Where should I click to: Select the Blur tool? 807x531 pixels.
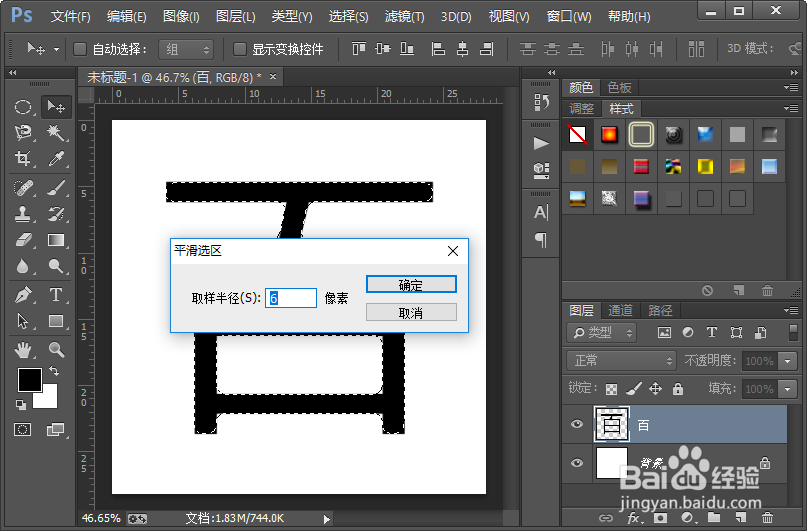point(23,266)
